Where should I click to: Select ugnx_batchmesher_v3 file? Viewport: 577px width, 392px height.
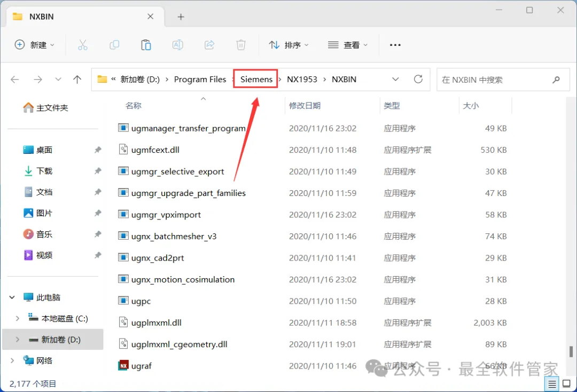click(174, 236)
